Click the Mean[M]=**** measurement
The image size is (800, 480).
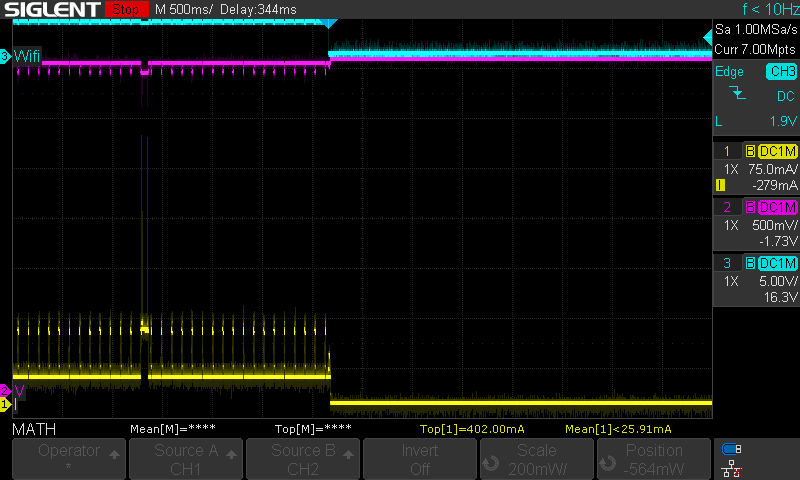point(172,429)
